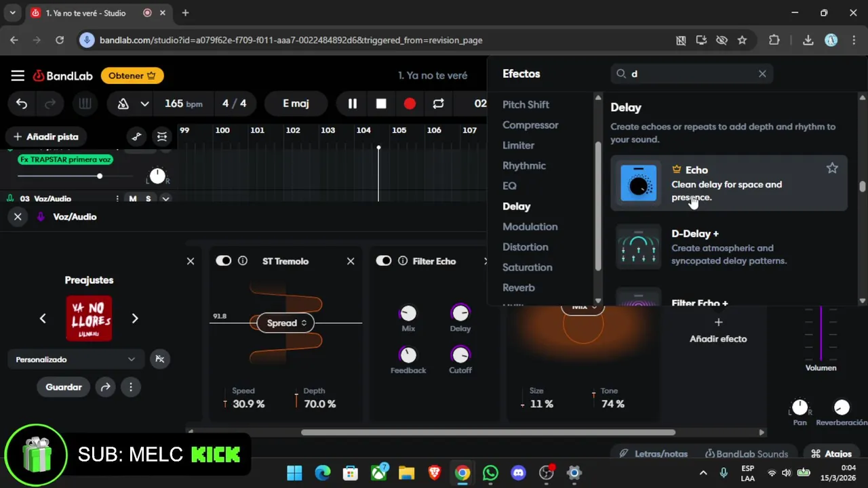The width and height of the screenshot is (868, 488).
Task: Click the ST Tremolo Speed slider
Action: pyautogui.click(x=225, y=404)
